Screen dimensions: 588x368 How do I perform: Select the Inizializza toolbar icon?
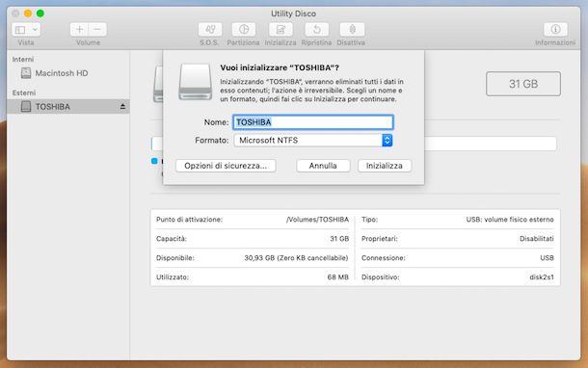click(281, 30)
